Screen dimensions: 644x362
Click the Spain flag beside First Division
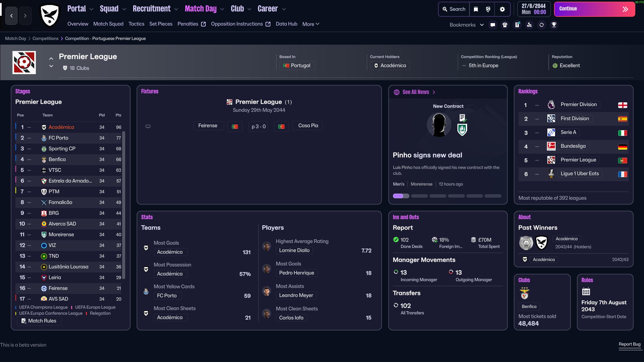(623, 119)
